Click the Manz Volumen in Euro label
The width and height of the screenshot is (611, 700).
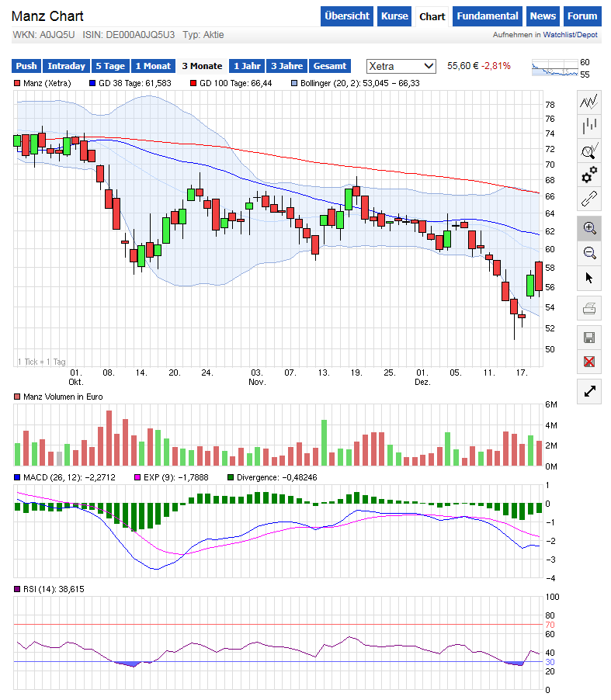[63, 397]
